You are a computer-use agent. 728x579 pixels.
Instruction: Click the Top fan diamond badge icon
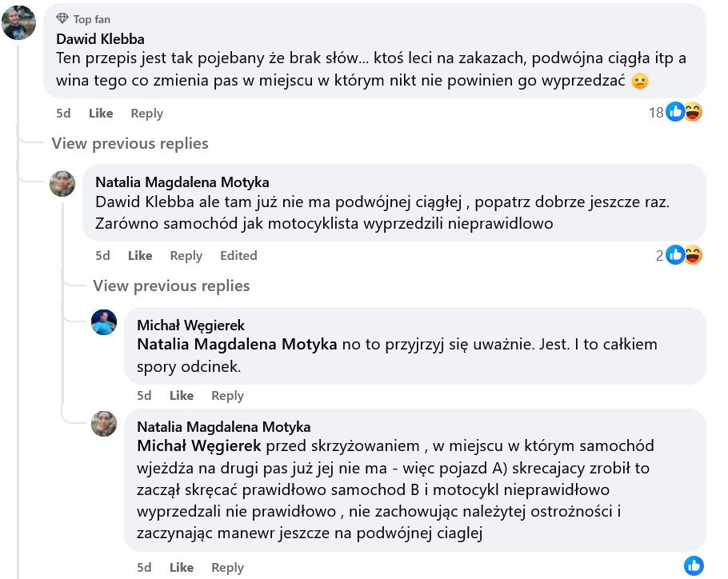(x=62, y=19)
